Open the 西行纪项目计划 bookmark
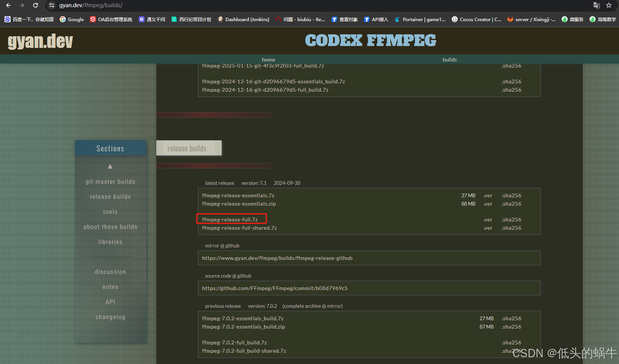 click(x=191, y=19)
